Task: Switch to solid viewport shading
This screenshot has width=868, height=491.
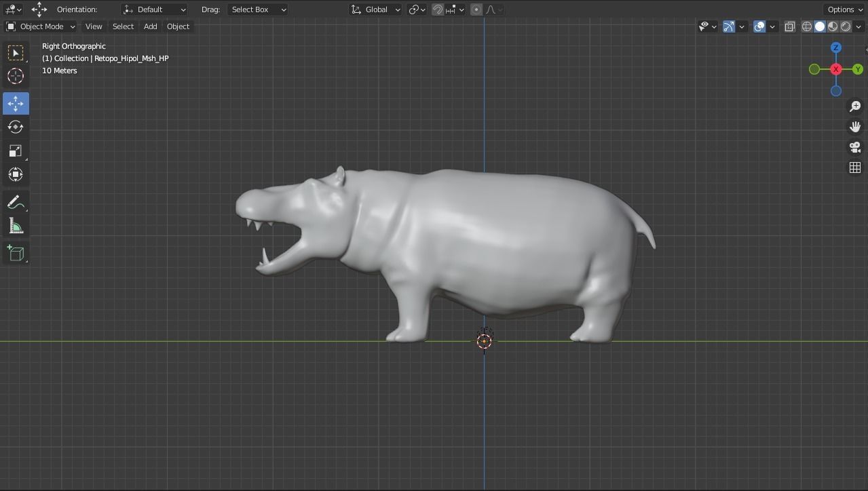Action: point(820,26)
